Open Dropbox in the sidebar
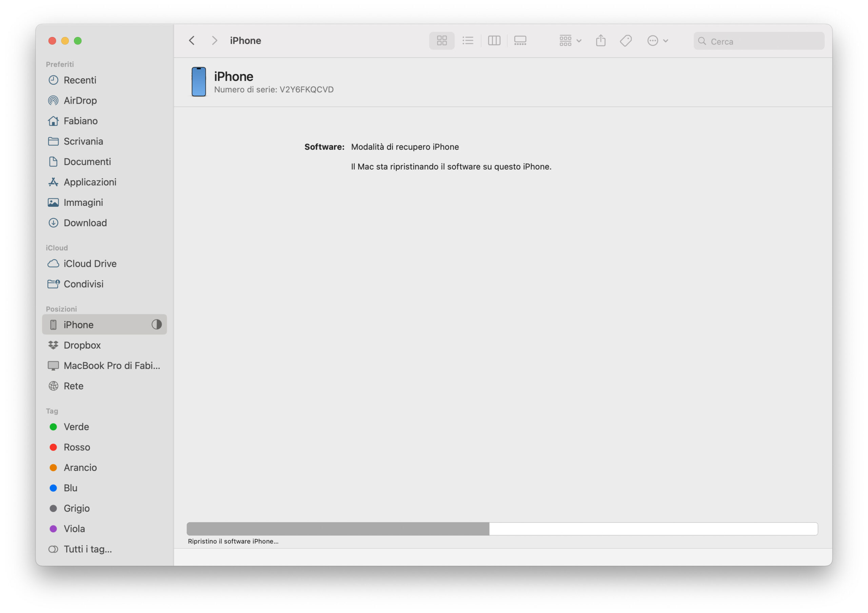Viewport: 868px width, 613px height. (104, 345)
